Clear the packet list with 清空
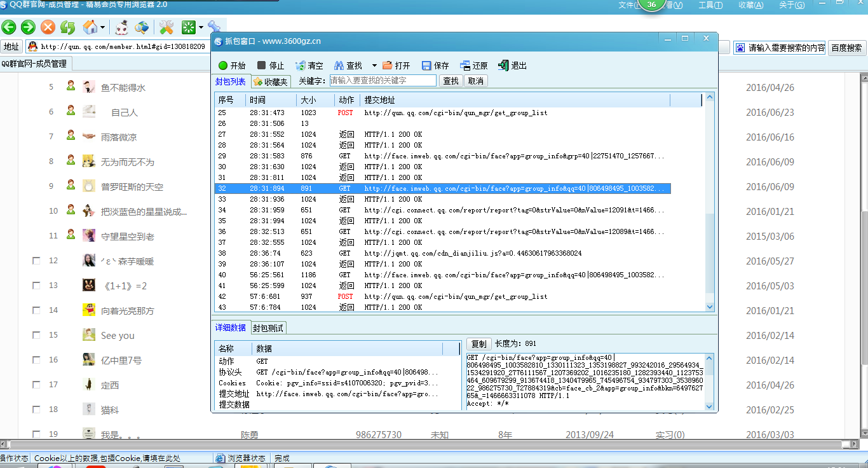868x468 pixels. 309,65
